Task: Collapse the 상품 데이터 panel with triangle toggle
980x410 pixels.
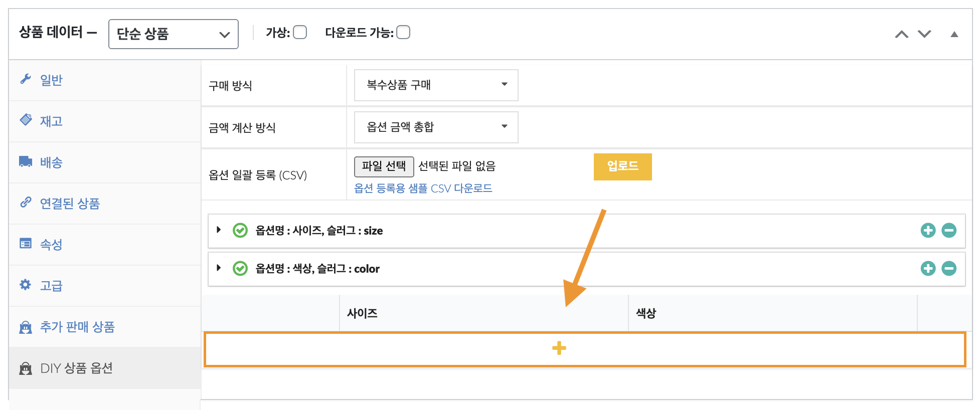Action: click(954, 34)
